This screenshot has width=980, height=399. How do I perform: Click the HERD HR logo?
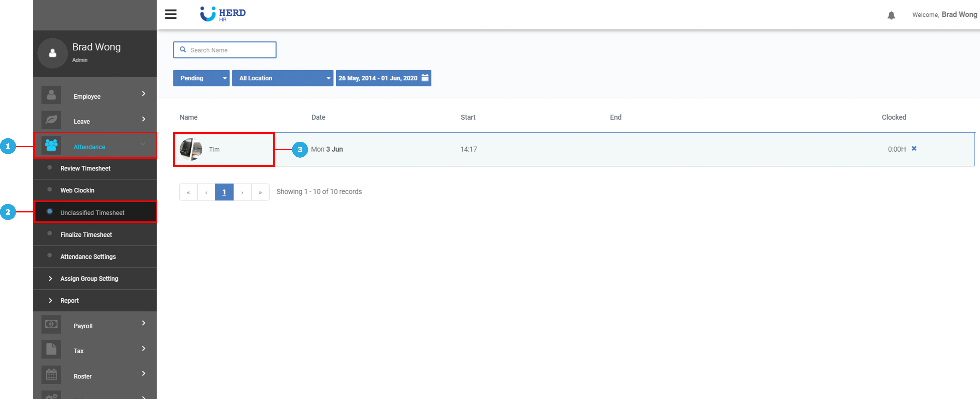tap(223, 14)
